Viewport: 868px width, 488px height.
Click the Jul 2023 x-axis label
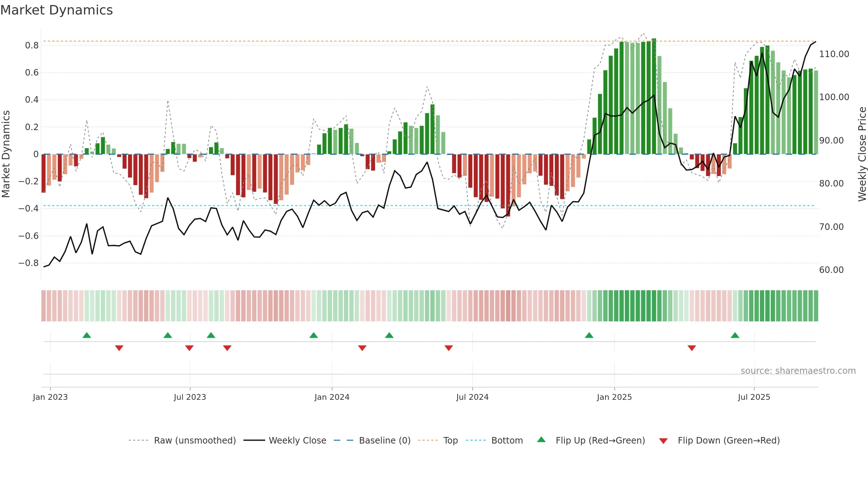click(190, 397)
